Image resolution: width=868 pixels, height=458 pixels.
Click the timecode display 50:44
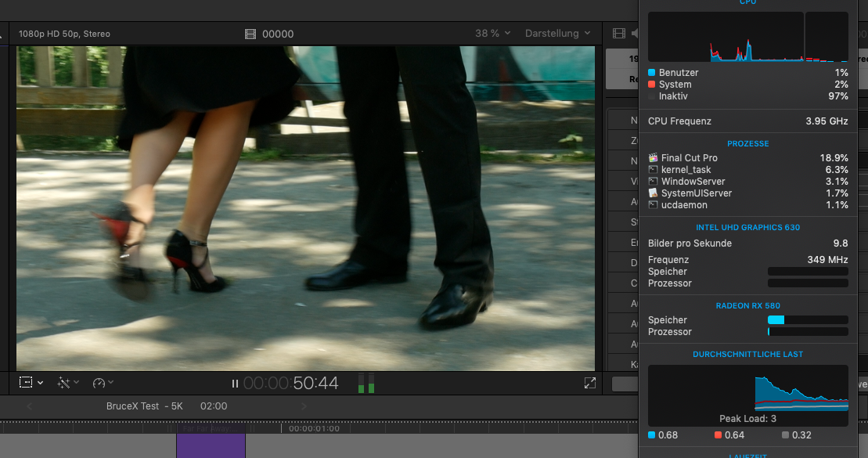(x=315, y=384)
